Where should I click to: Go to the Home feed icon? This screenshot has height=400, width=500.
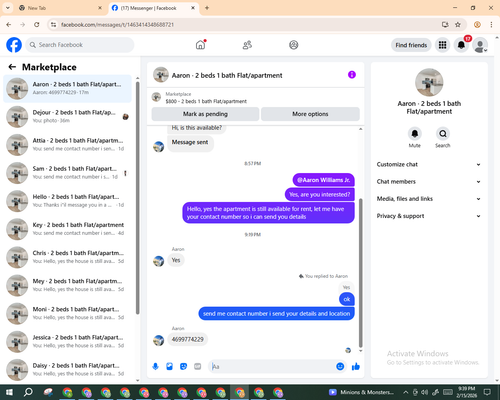[x=200, y=45]
